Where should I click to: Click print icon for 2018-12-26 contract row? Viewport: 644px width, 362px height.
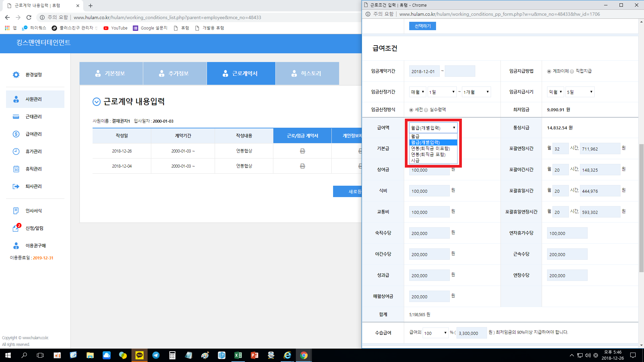[302, 151]
